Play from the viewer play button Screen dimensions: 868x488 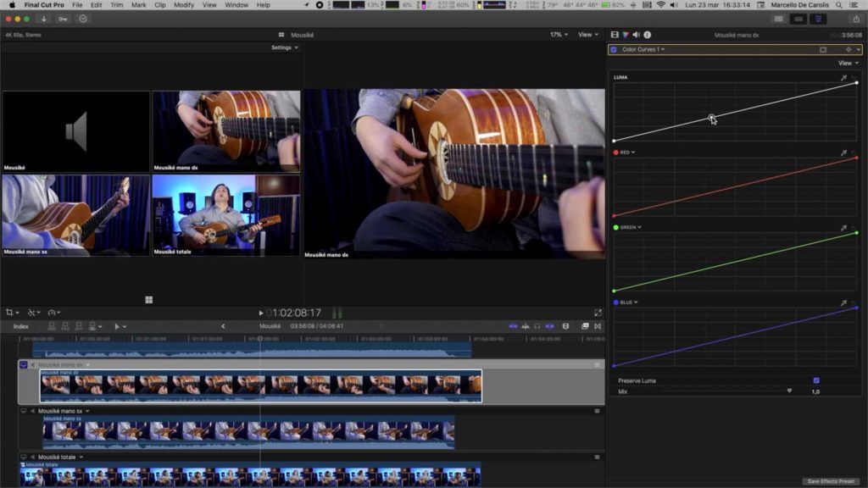pyautogui.click(x=261, y=313)
